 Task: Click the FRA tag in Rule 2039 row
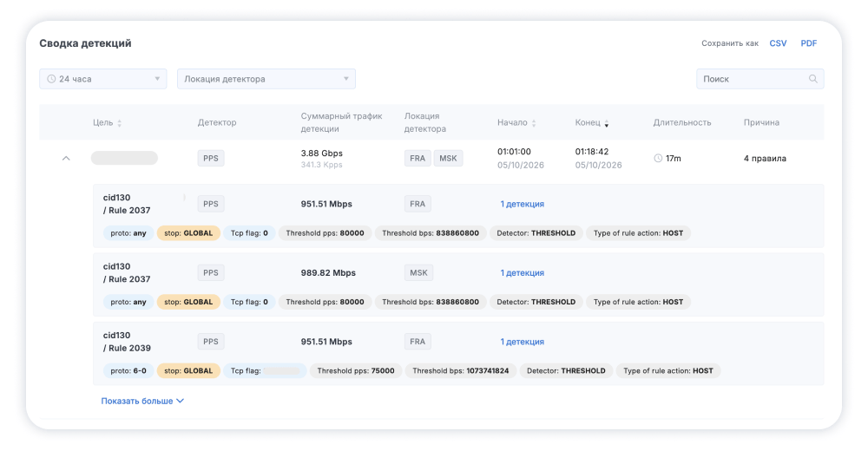pyautogui.click(x=418, y=342)
